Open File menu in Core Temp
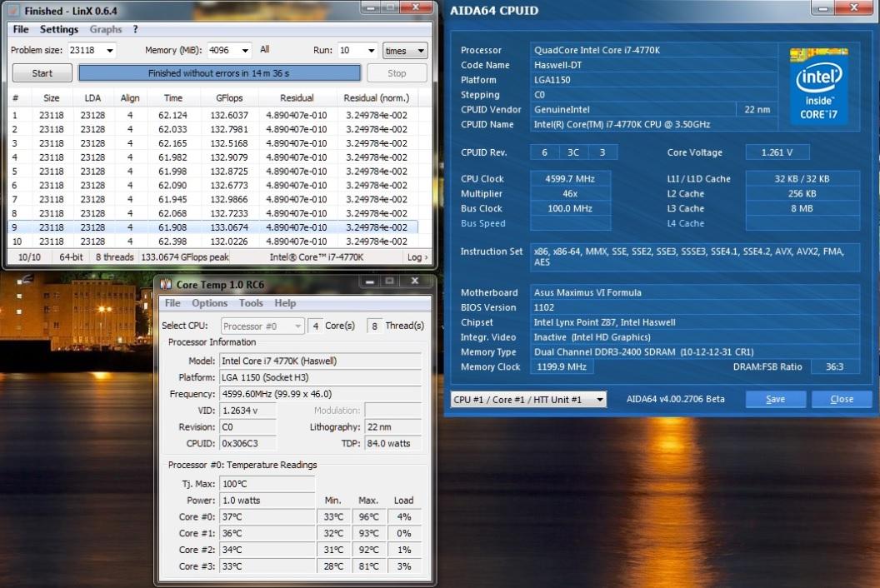 coord(172,303)
